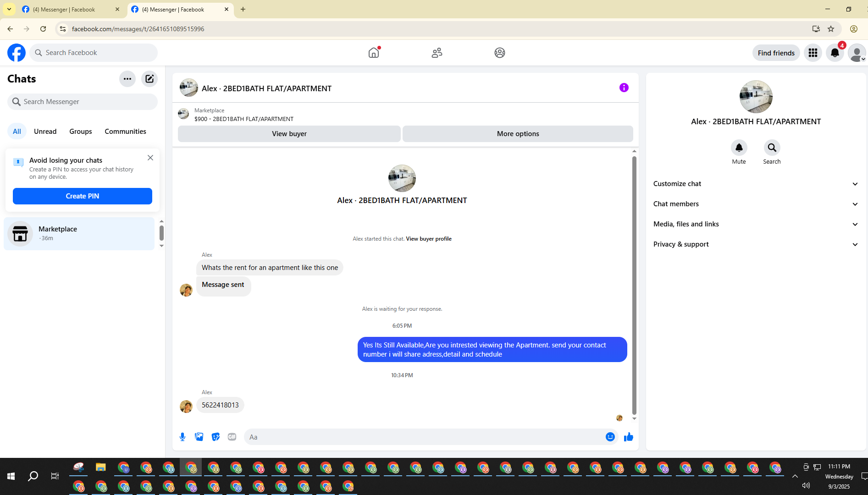Open a new browser tab
The image size is (868, 495).
click(243, 9)
